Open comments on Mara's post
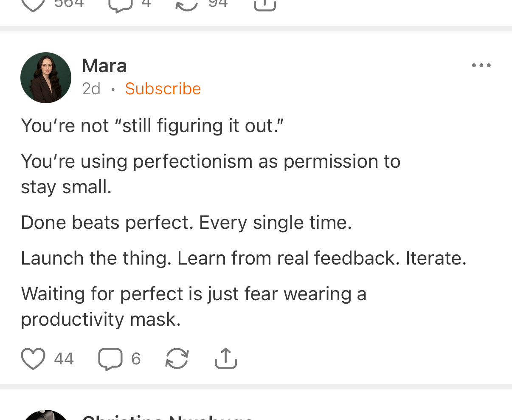512x420 pixels. (x=110, y=359)
